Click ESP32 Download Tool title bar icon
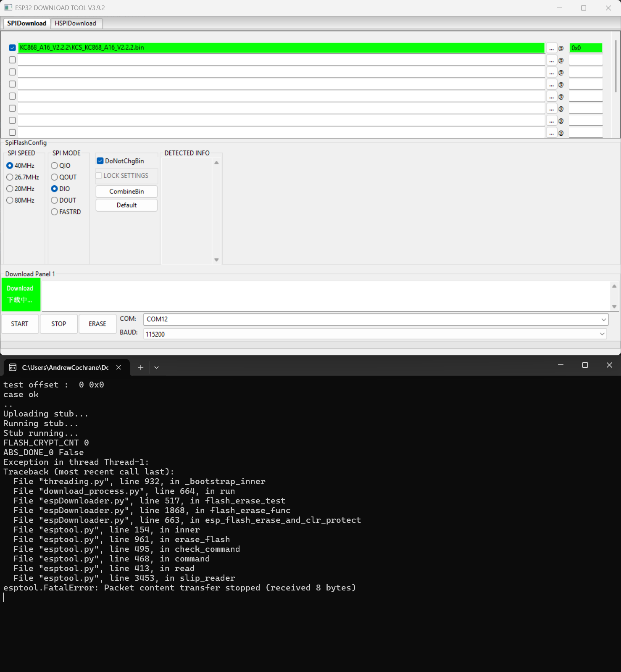 pos(8,8)
